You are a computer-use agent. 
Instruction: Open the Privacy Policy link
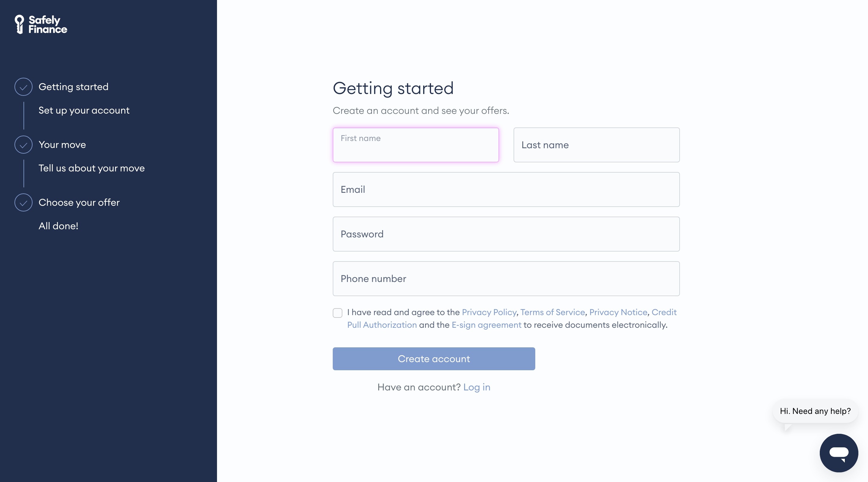pos(489,312)
